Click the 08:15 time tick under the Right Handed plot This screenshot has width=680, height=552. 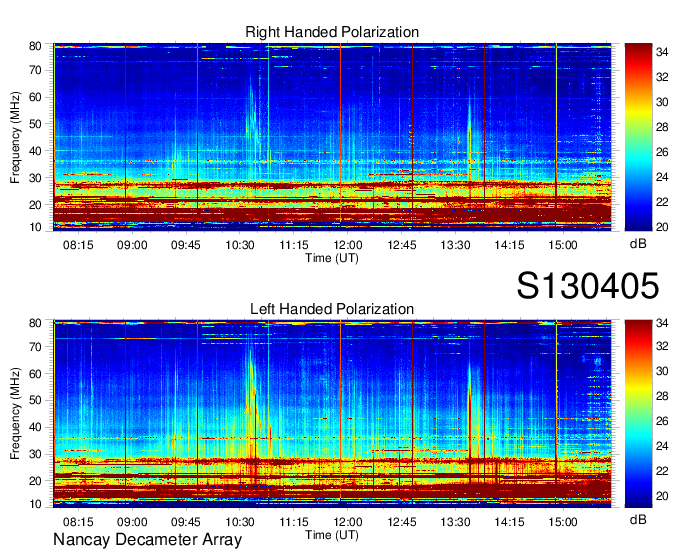78,245
